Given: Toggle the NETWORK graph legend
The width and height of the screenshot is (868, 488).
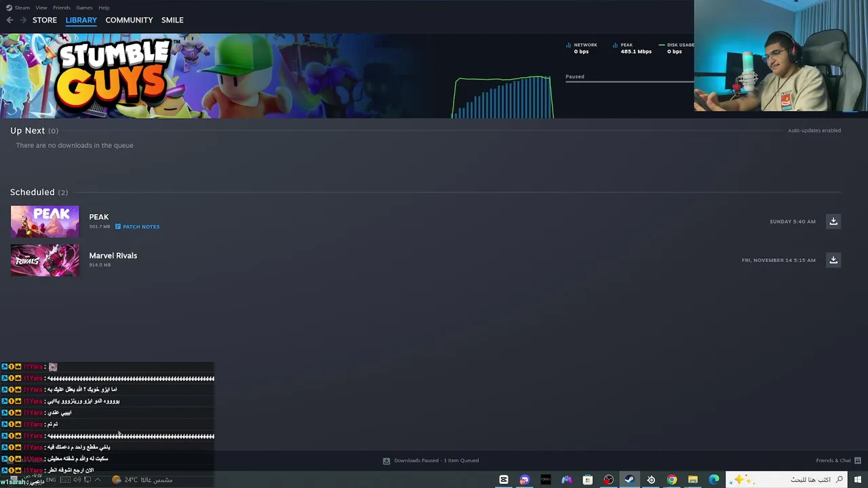Looking at the screenshot, I should click(582, 48).
